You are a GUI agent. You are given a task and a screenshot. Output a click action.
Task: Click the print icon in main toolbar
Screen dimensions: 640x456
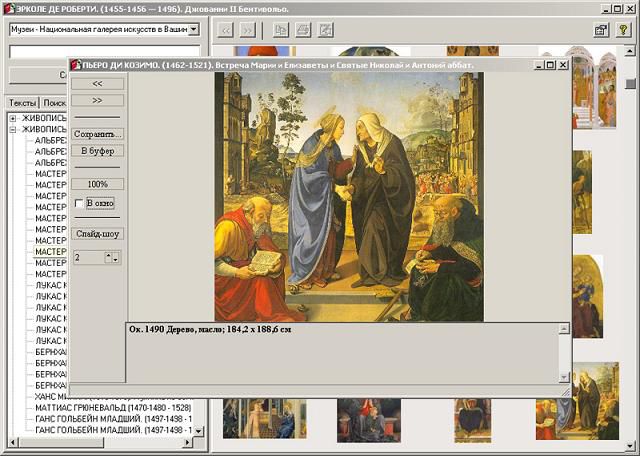coord(303,30)
